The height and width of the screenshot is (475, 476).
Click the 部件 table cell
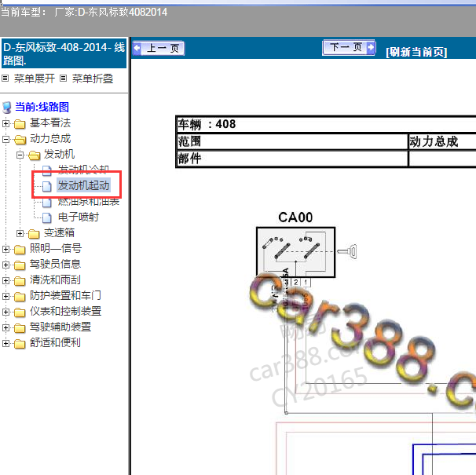pyautogui.click(x=292, y=159)
